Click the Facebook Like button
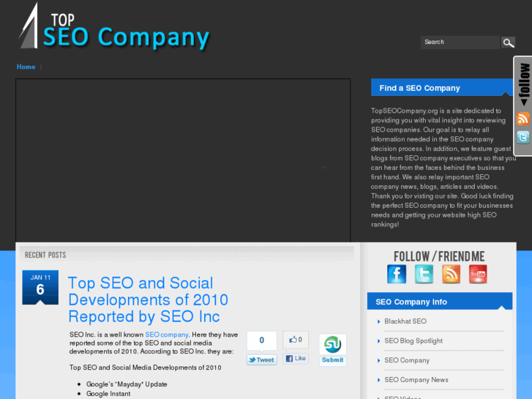Viewport: 532px width, 399px height. (x=296, y=358)
